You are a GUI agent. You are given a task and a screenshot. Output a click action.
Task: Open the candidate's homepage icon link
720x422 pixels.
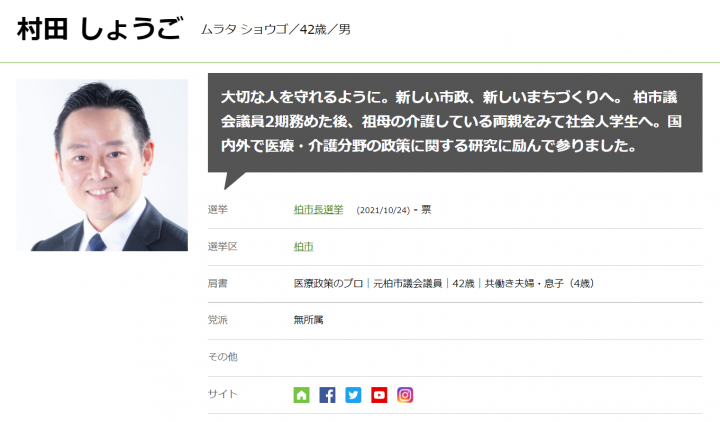pos(301,395)
